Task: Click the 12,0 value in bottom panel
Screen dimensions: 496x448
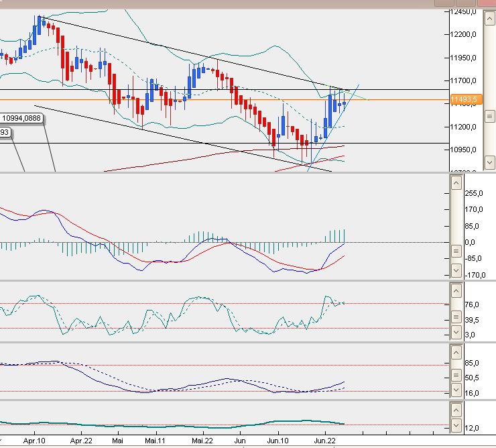Action: [472, 428]
